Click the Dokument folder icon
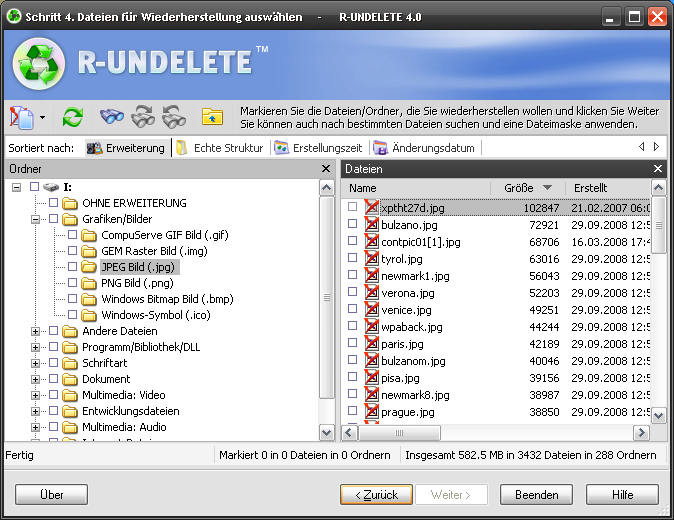Viewport: 674px width, 520px height. [x=69, y=379]
